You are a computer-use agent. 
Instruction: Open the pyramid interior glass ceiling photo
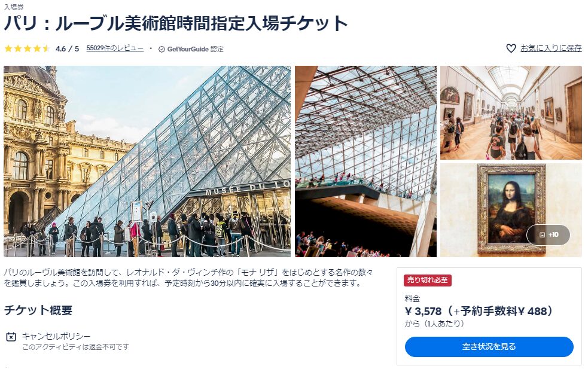(365, 161)
